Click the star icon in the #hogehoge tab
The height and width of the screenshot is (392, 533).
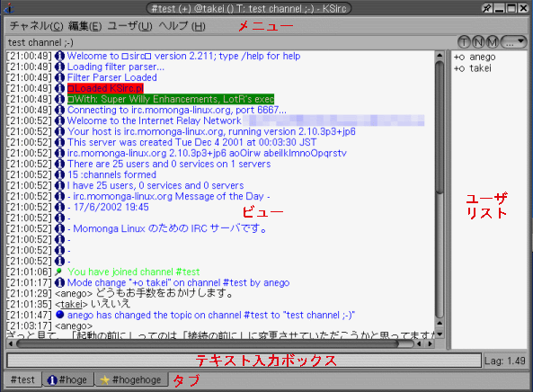104,379
